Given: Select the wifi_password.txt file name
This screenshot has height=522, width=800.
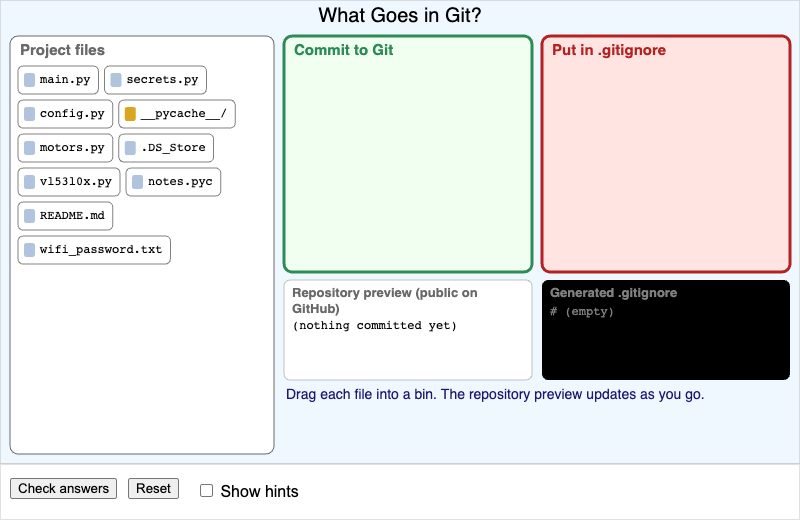Looking at the screenshot, I should tap(101, 250).
